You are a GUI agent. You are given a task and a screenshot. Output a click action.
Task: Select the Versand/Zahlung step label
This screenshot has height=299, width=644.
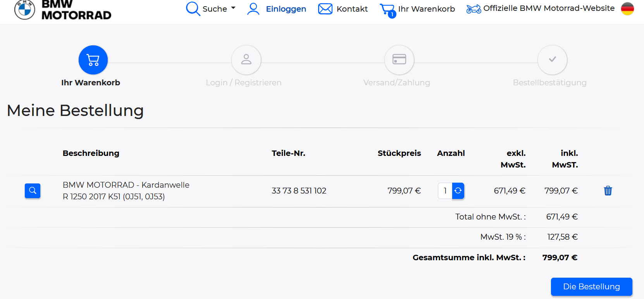pyautogui.click(x=397, y=83)
